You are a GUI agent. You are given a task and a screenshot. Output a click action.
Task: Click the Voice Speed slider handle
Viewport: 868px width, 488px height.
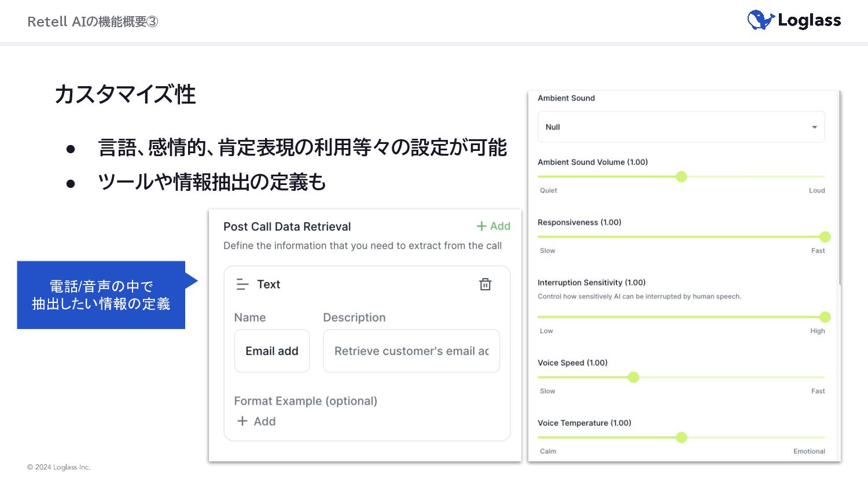634,378
